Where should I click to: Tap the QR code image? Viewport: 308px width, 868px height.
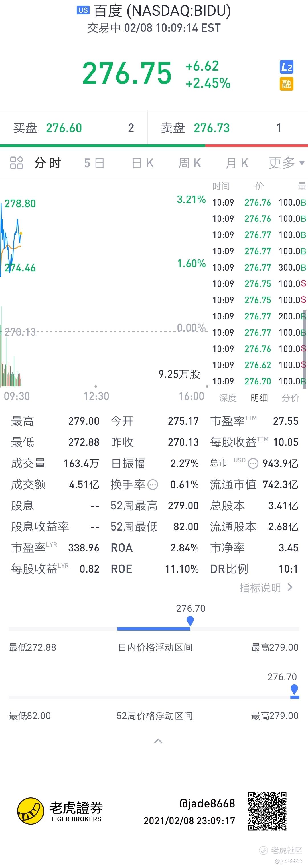click(267, 811)
